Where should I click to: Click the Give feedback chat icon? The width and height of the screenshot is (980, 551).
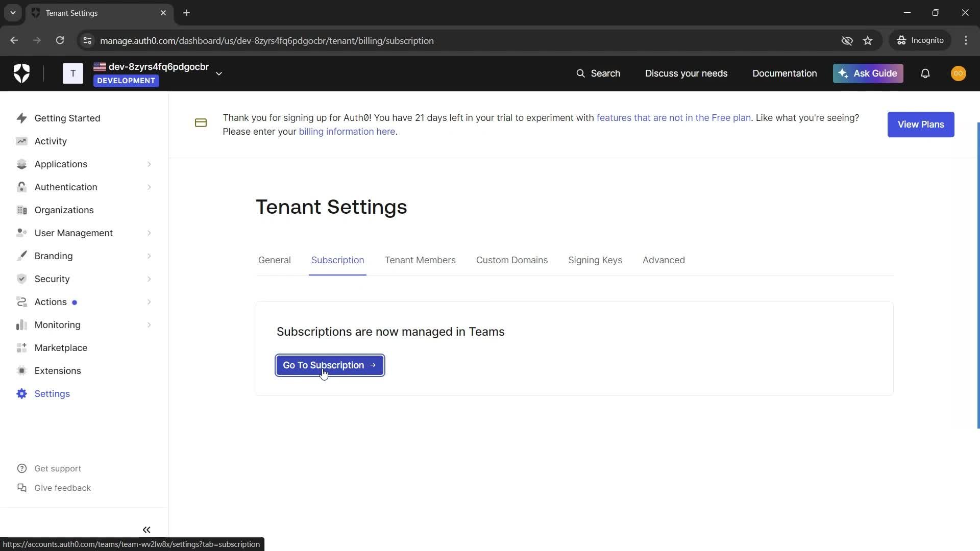click(x=22, y=488)
